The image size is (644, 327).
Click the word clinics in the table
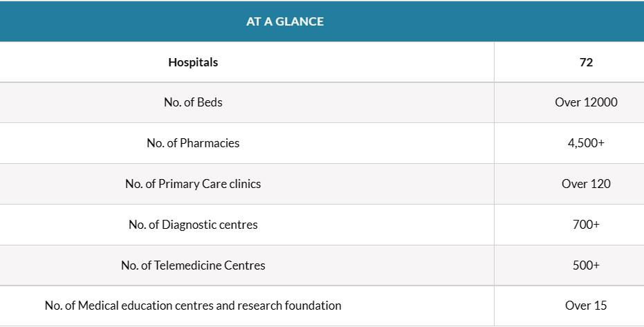coord(245,184)
